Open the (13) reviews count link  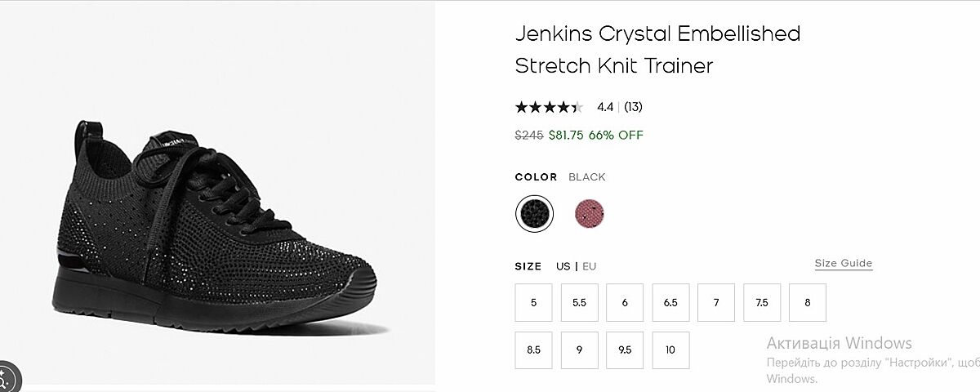coord(633,107)
